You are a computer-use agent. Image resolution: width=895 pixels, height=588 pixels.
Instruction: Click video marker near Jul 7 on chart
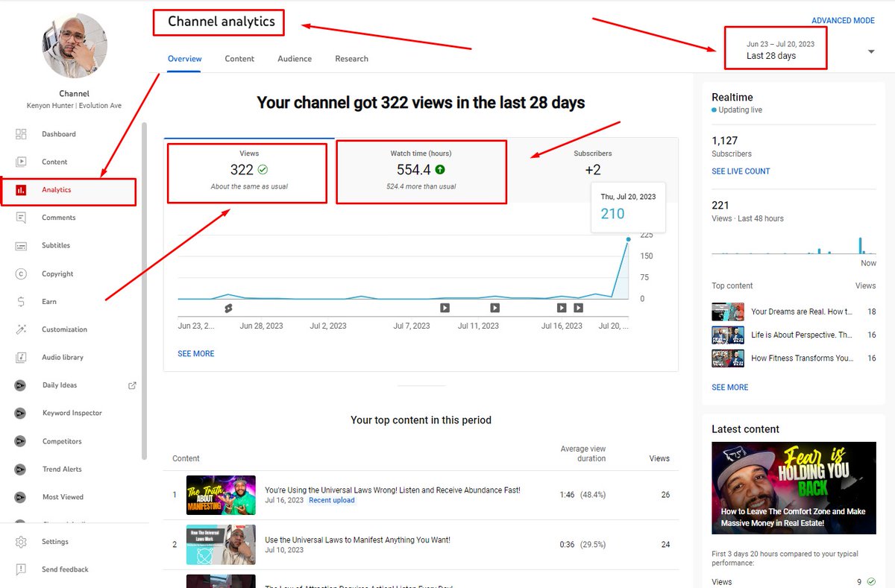[x=445, y=308]
